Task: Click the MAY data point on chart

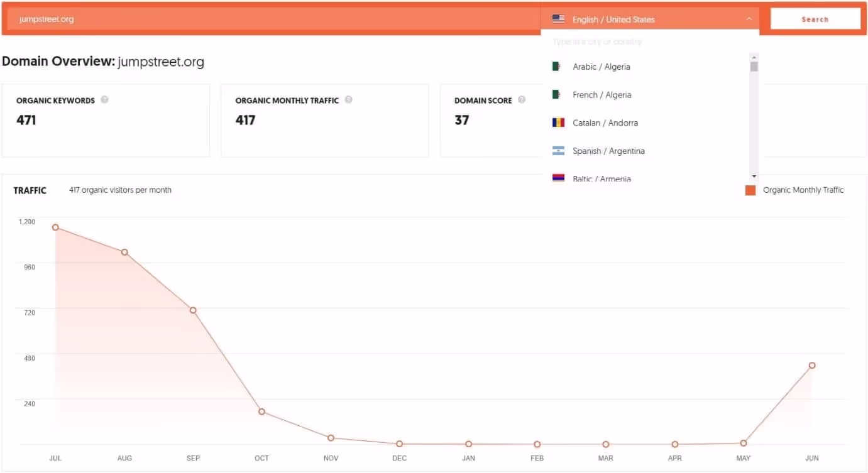Action: tap(744, 443)
